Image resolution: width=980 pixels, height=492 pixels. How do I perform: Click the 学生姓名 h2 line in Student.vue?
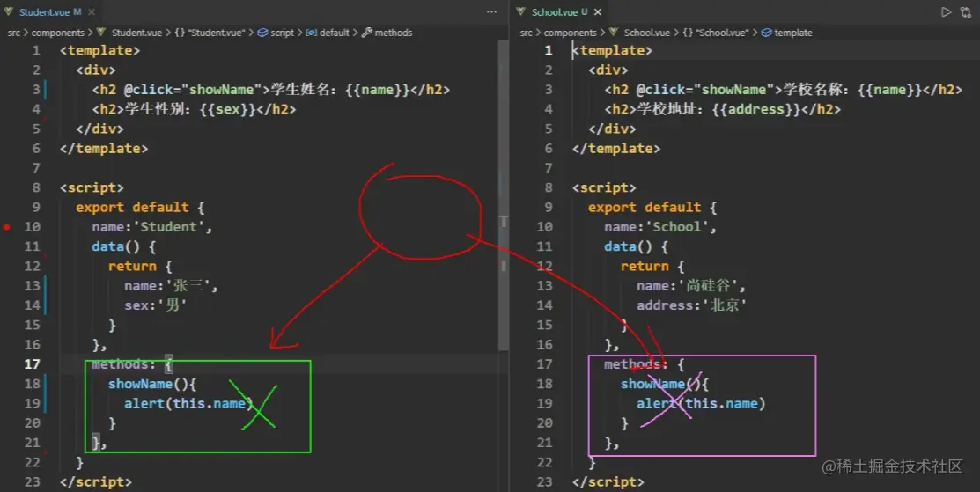click(270, 89)
